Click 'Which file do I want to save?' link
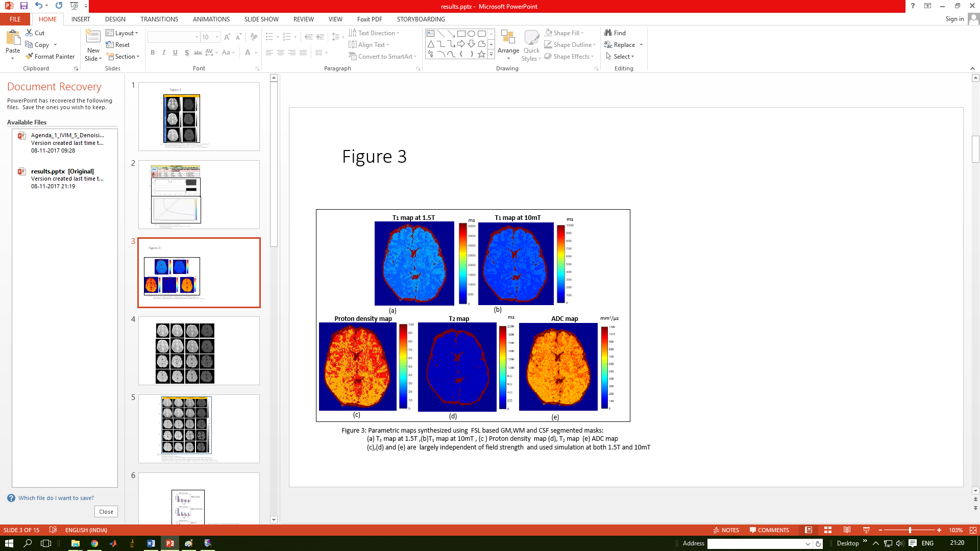Viewport: 980px width, 551px height. pyautogui.click(x=56, y=498)
